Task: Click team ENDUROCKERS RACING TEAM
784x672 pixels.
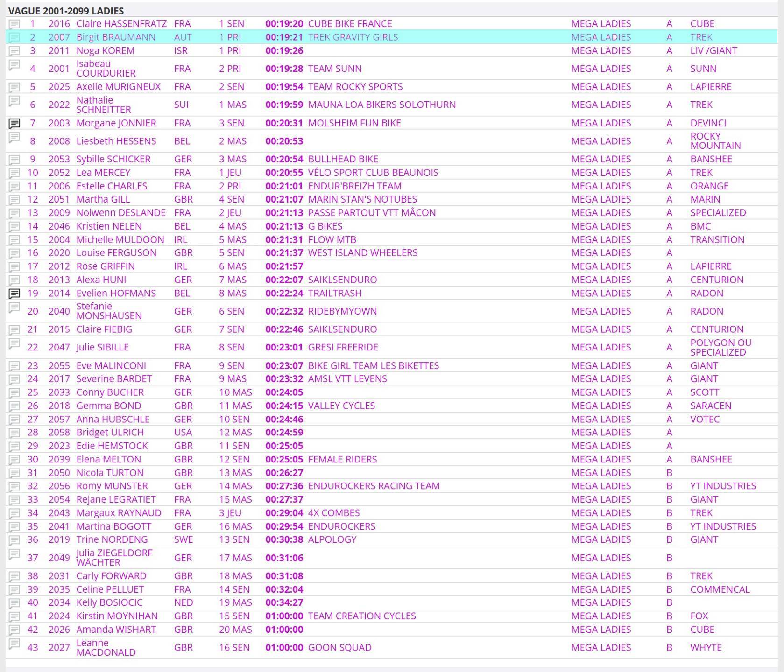Action: tap(374, 486)
